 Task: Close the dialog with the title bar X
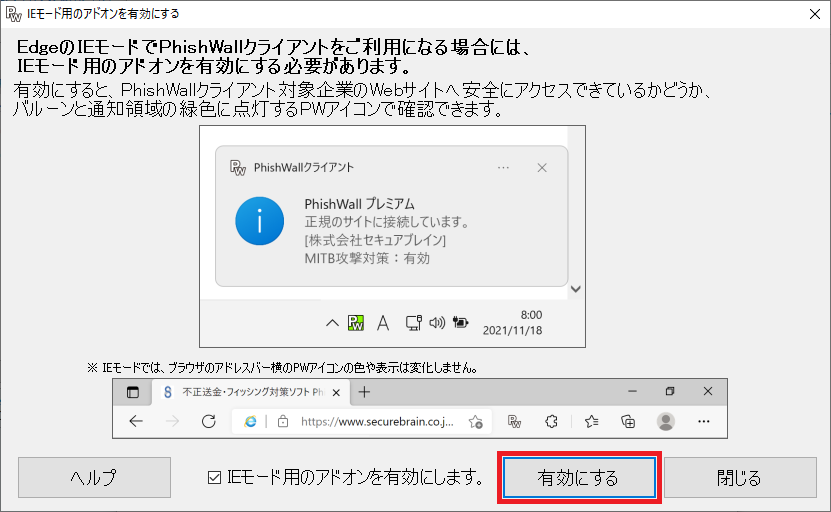click(x=815, y=14)
